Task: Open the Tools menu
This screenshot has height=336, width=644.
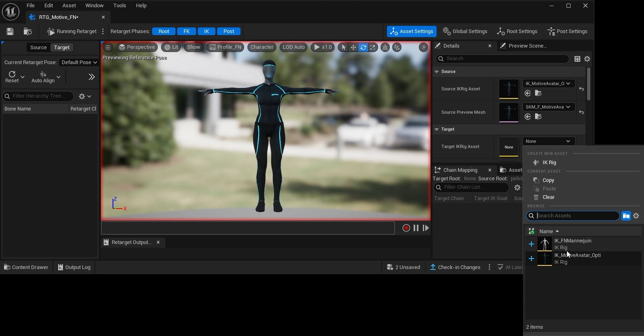Action: [x=119, y=6]
